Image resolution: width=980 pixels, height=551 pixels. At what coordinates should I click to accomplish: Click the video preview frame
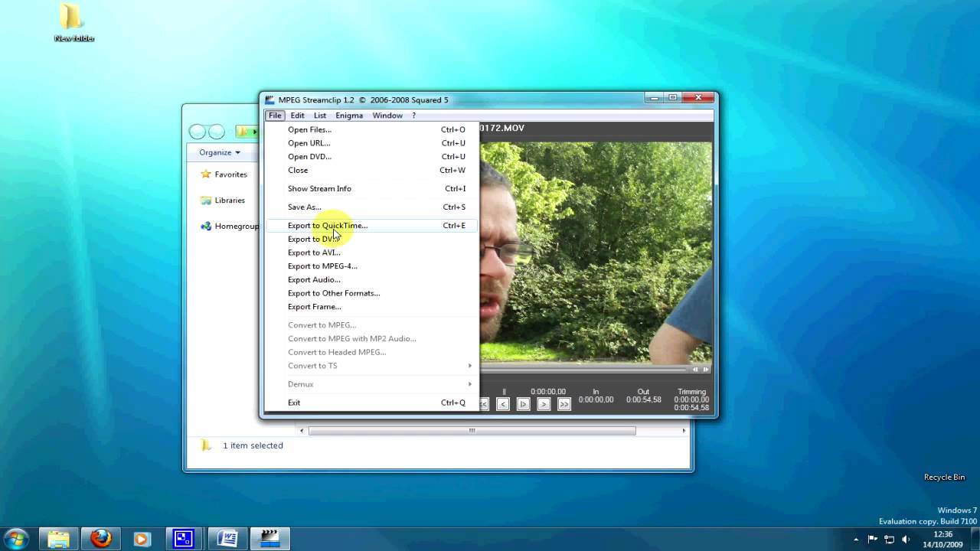coord(596,253)
